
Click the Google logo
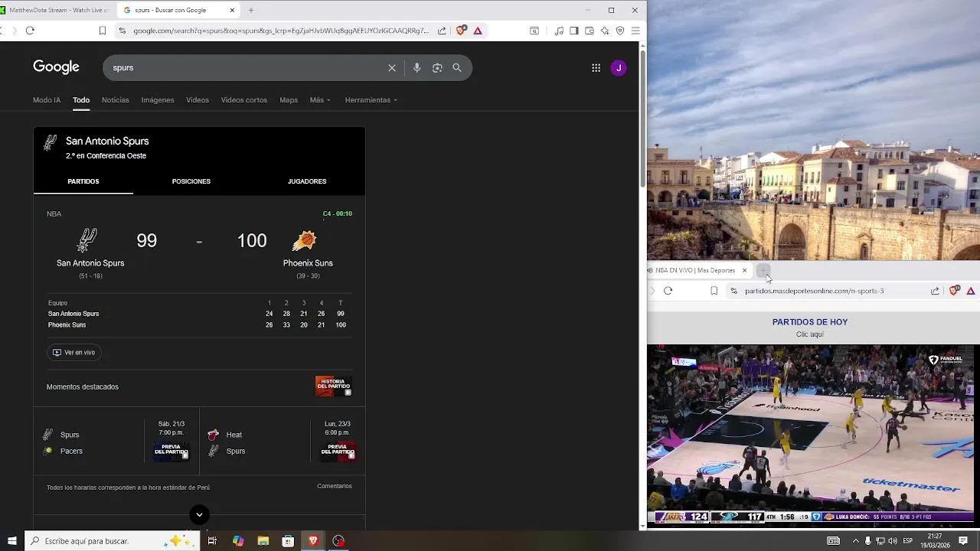pos(56,67)
